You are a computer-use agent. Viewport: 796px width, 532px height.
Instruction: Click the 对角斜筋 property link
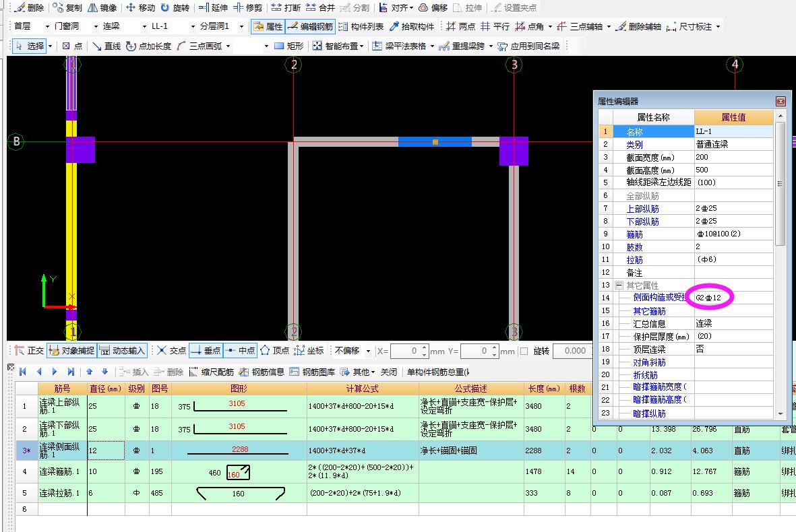(x=649, y=362)
